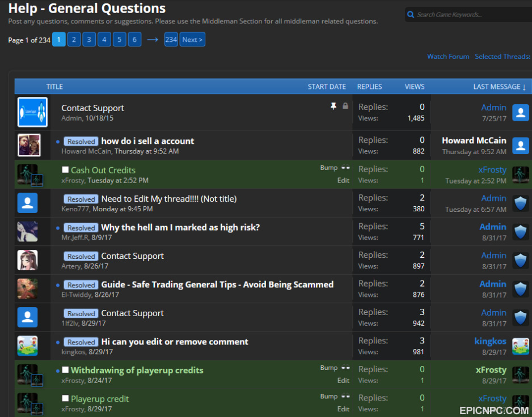The image size is (532, 417).
Task: Open thread Why the hell am I marked as high risk?
Action: (x=180, y=227)
